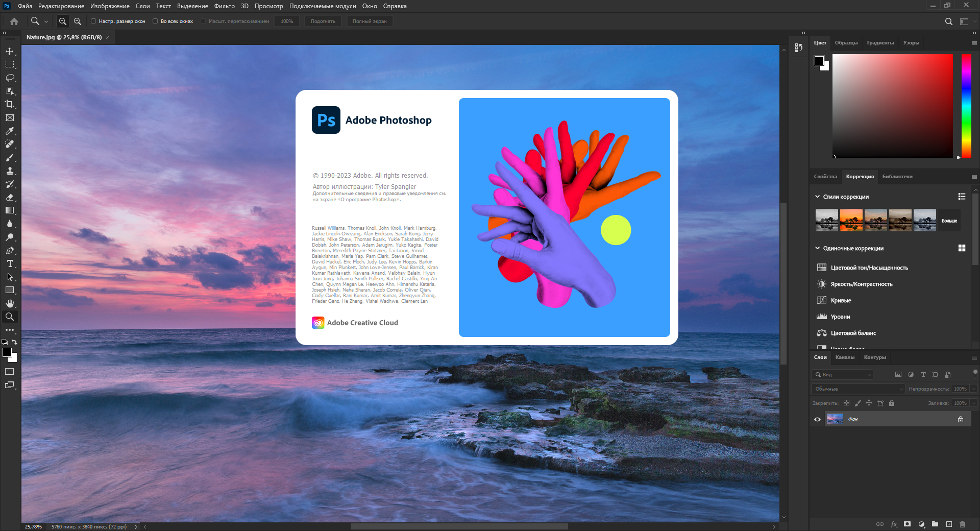Collapse the 'Стили коррекции' section

tap(817, 197)
